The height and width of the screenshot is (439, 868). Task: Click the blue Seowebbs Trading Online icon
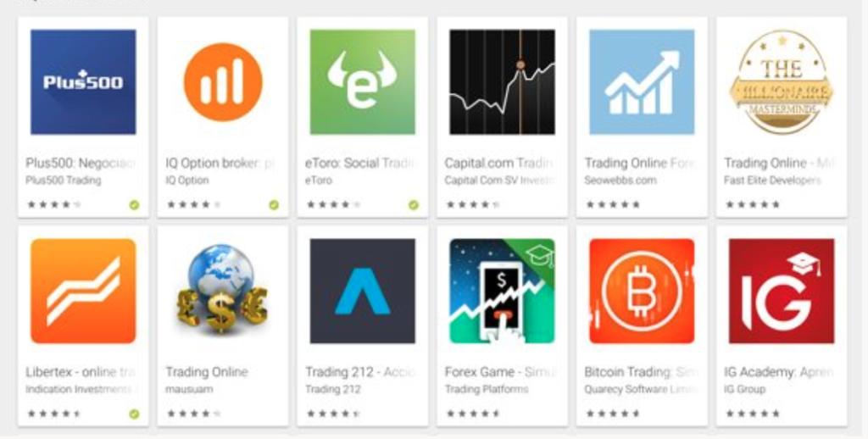tap(642, 82)
